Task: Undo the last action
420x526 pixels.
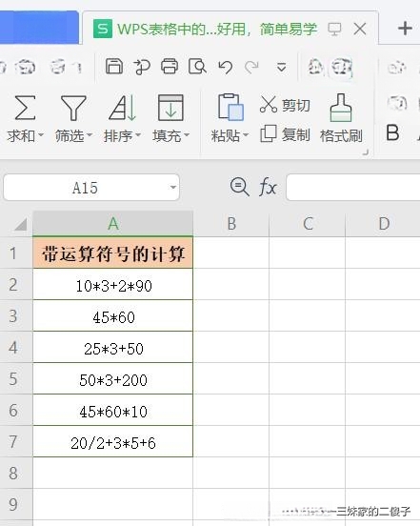Action: pyautogui.click(x=226, y=67)
